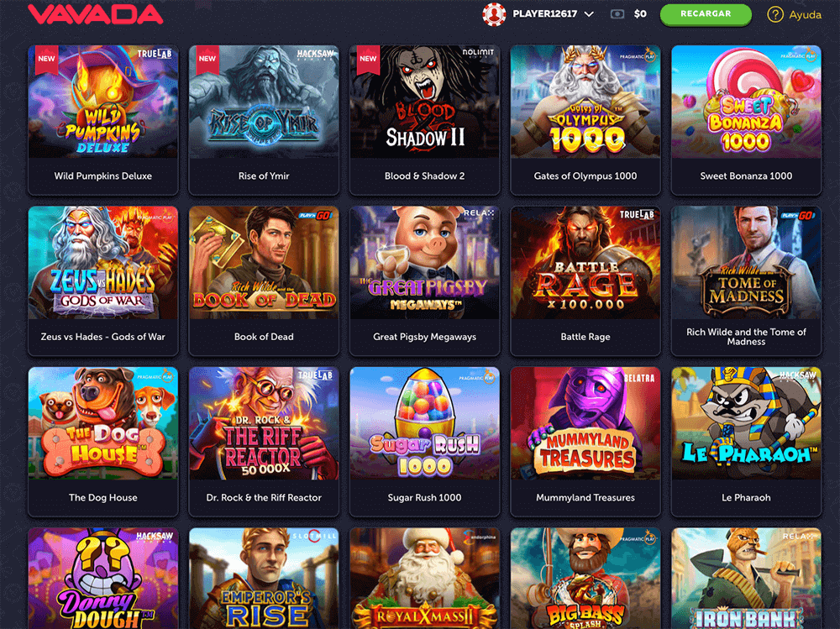Viewport: 840px width, 629px height.
Task: Click Rich Wilde and the Tome of Madness title
Action: pyautogui.click(x=746, y=337)
